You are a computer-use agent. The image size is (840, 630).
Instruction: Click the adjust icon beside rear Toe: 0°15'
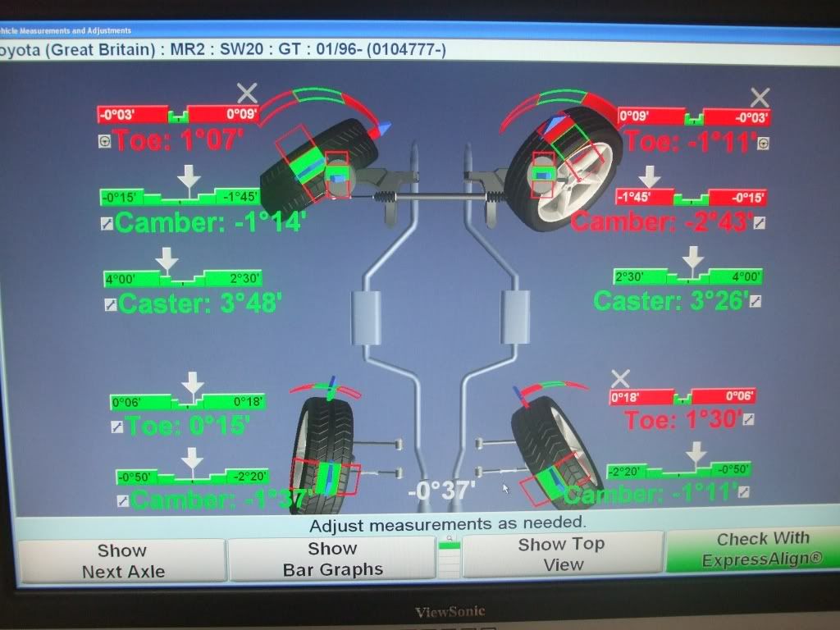(x=116, y=427)
